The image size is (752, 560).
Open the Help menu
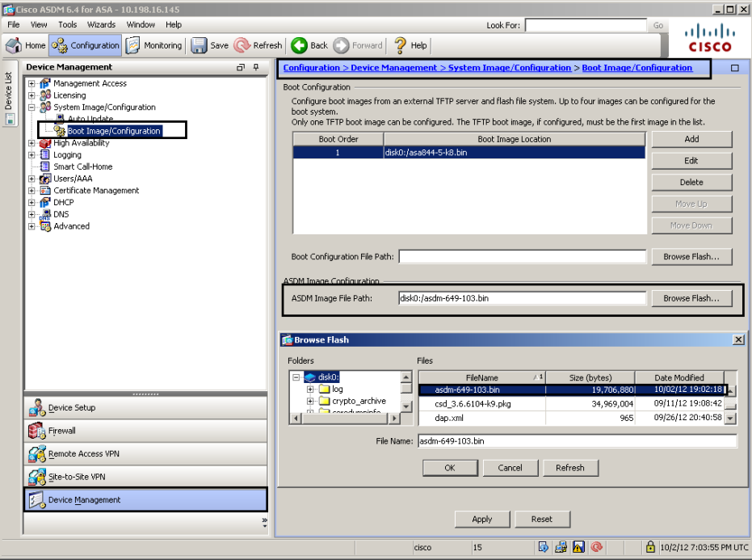174,24
